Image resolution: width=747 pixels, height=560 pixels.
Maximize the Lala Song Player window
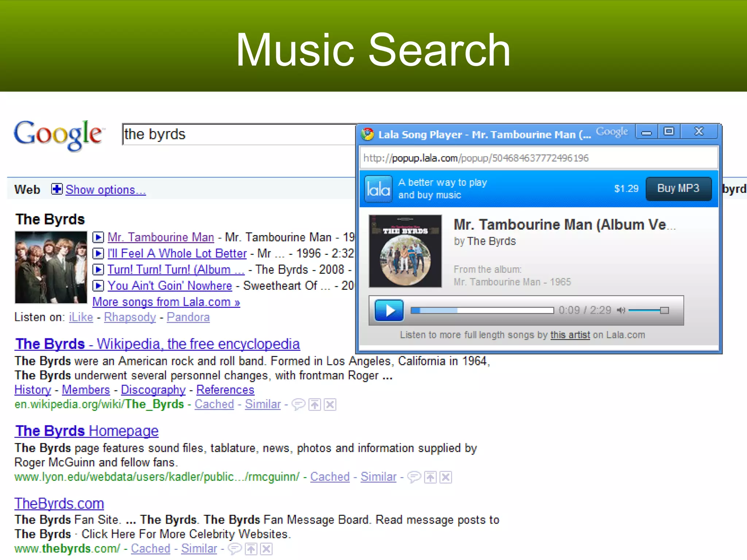coord(669,132)
